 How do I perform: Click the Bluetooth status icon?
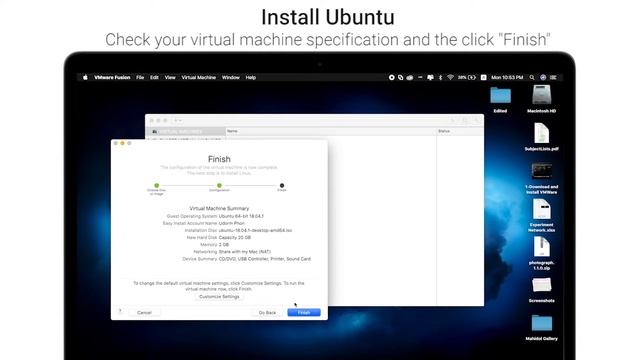[440, 77]
